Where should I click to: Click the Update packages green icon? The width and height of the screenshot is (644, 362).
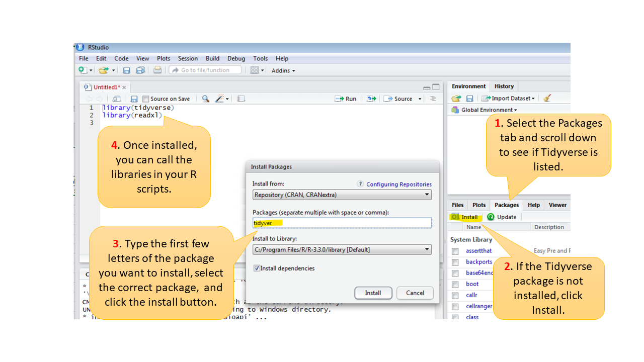click(x=491, y=217)
